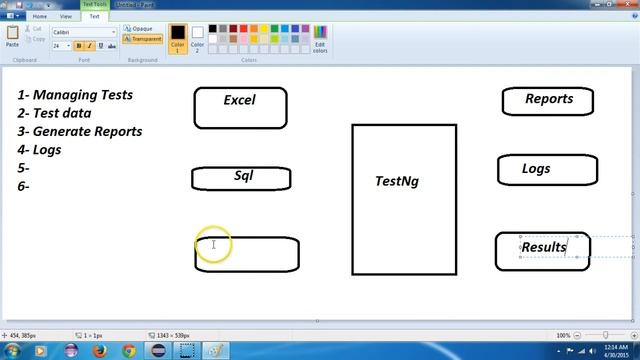The height and width of the screenshot is (360, 640).
Task: Pick the red color swatch
Action: click(x=244, y=29)
